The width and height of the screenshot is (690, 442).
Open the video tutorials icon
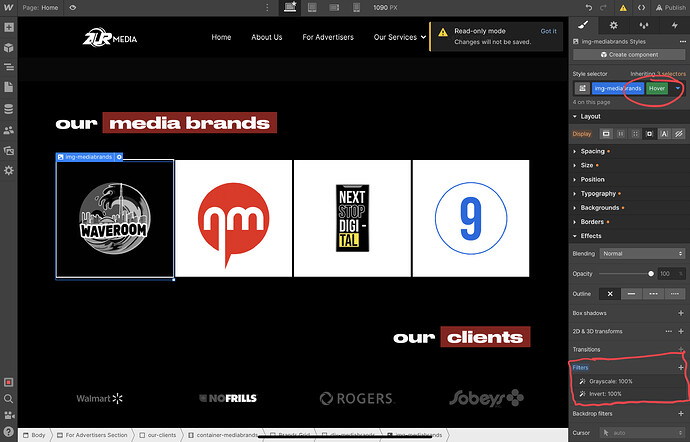coord(8,415)
